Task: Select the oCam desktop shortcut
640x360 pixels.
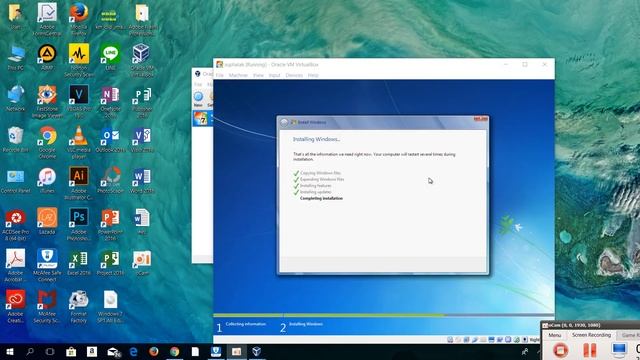Action: pos(142,263)
